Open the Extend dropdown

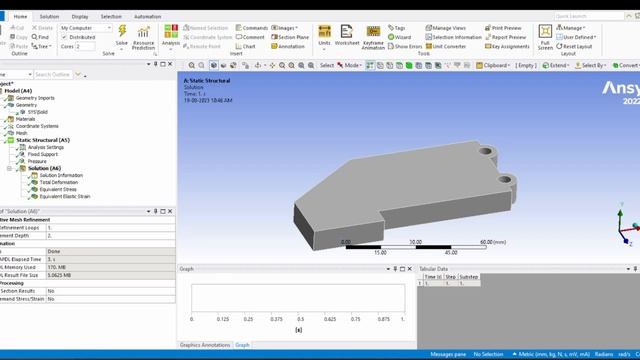tap(556, 65)
